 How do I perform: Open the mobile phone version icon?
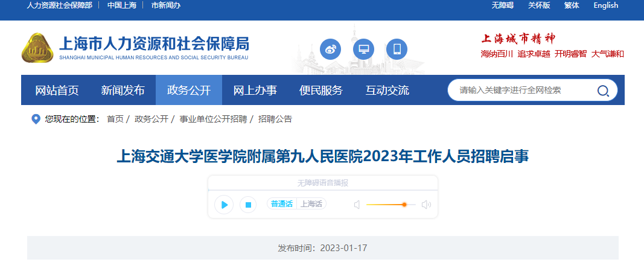pyautogui.click(x=397, y=49)
